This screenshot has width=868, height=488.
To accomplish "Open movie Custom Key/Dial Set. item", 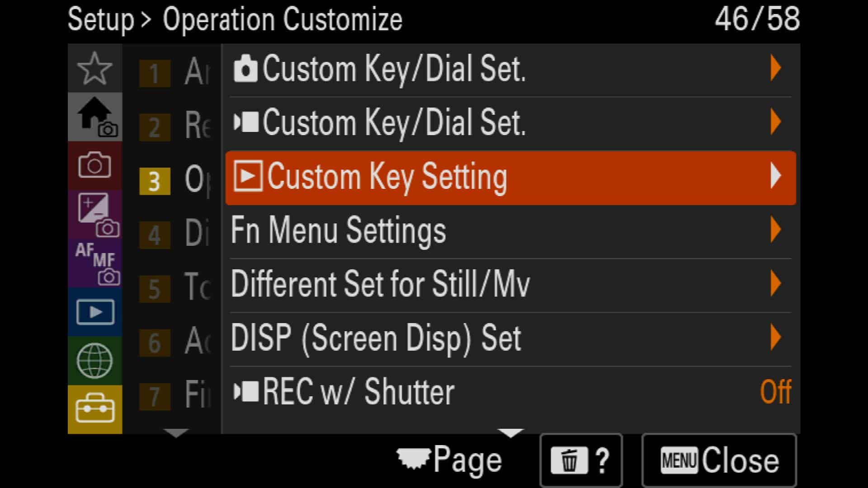I will click(x=511, y=122).
